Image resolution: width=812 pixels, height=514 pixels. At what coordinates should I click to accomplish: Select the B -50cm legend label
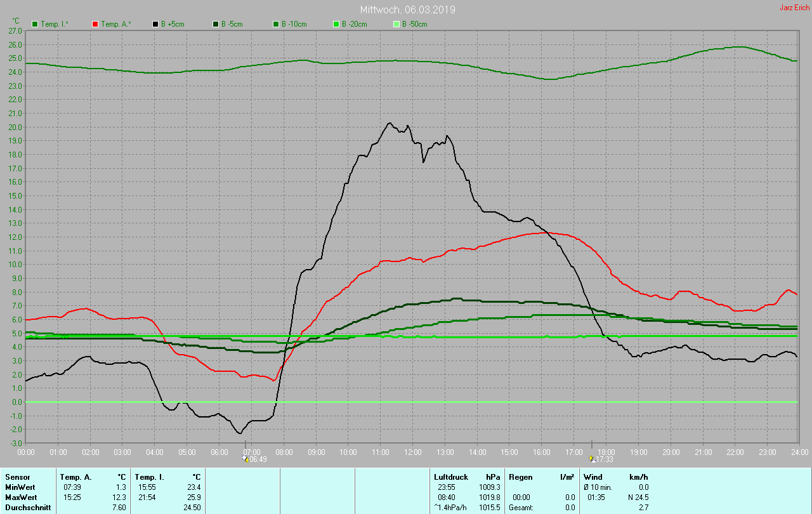[414, 24]
